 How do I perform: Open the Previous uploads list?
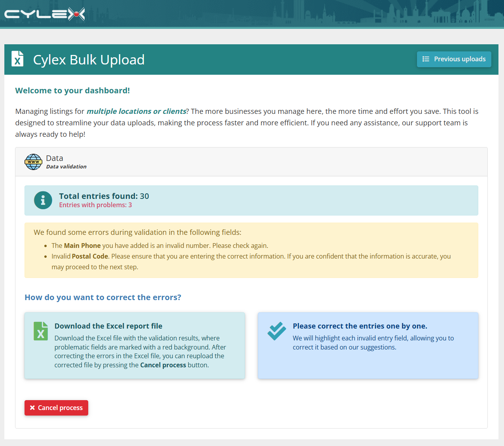[x=454, y=59]
